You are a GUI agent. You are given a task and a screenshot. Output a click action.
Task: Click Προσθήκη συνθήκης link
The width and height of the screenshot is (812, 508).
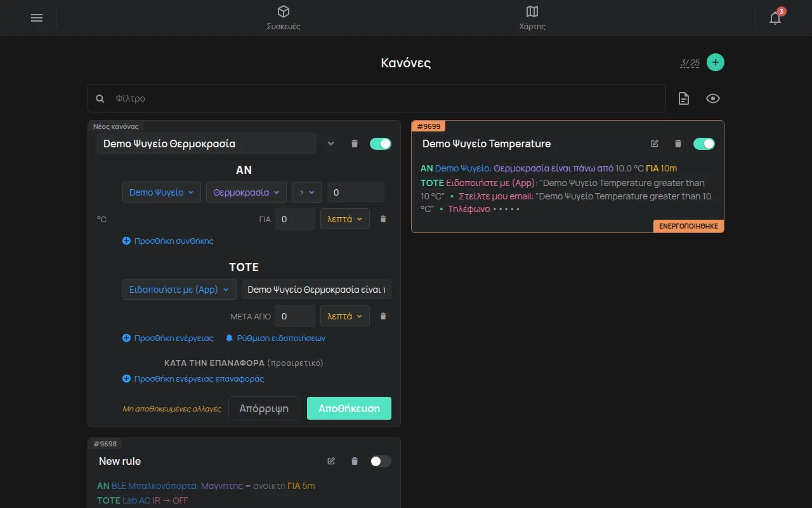168,241
